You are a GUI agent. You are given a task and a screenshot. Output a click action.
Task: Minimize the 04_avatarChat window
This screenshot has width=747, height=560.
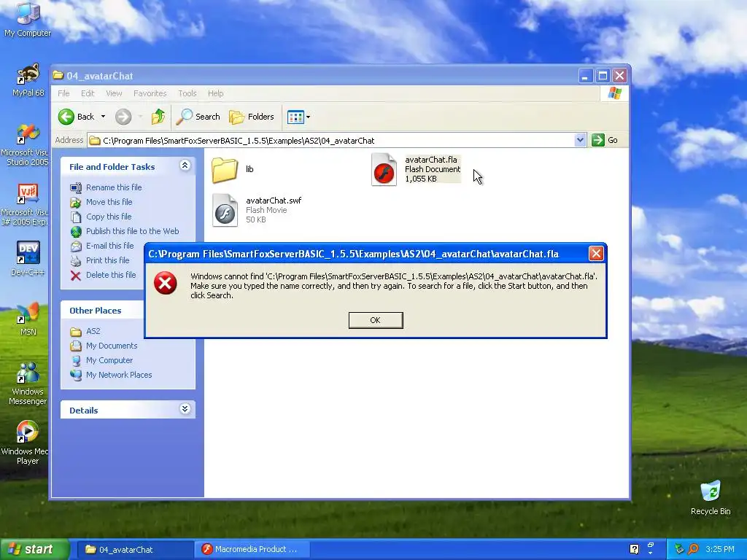point(585,75)
